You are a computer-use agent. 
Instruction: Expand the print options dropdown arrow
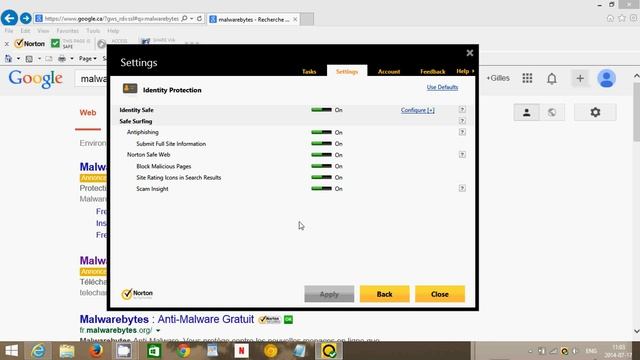[71, 59]
